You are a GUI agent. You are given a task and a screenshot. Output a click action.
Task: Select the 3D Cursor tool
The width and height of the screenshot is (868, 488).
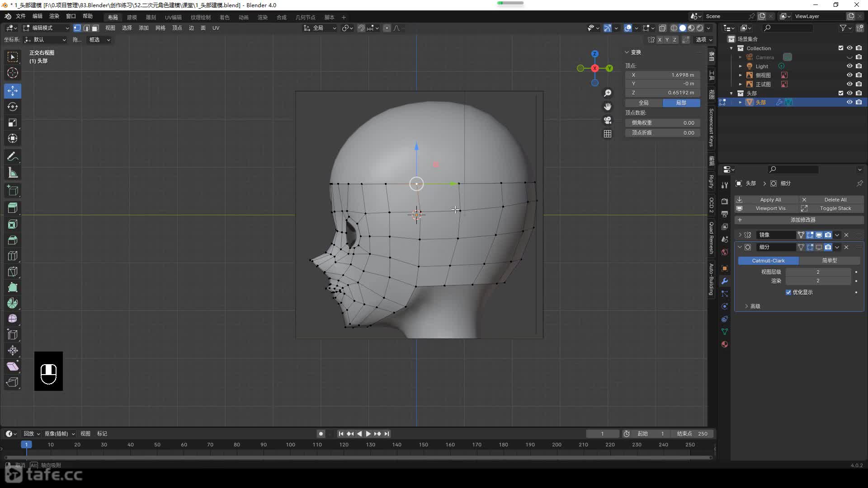click(13, 73)
